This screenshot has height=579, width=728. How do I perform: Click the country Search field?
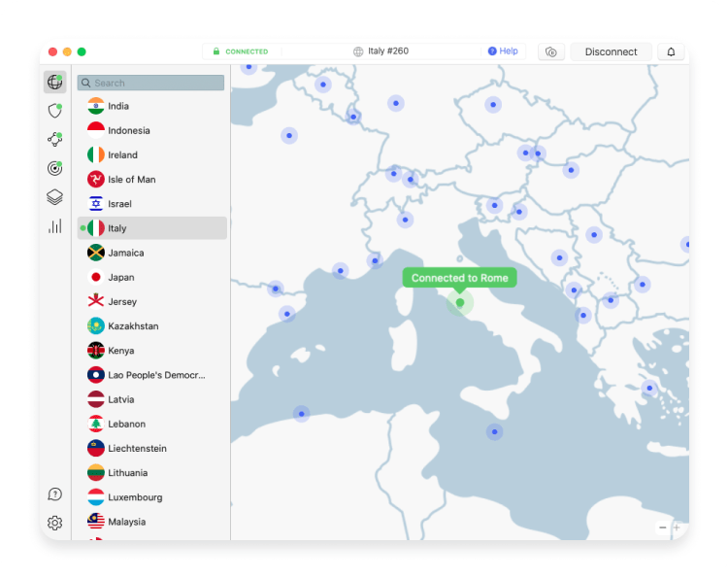coord(151,84)
